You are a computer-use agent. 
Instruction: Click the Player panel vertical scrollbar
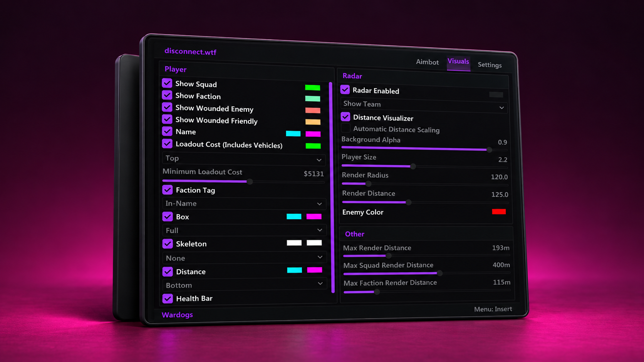332,187
